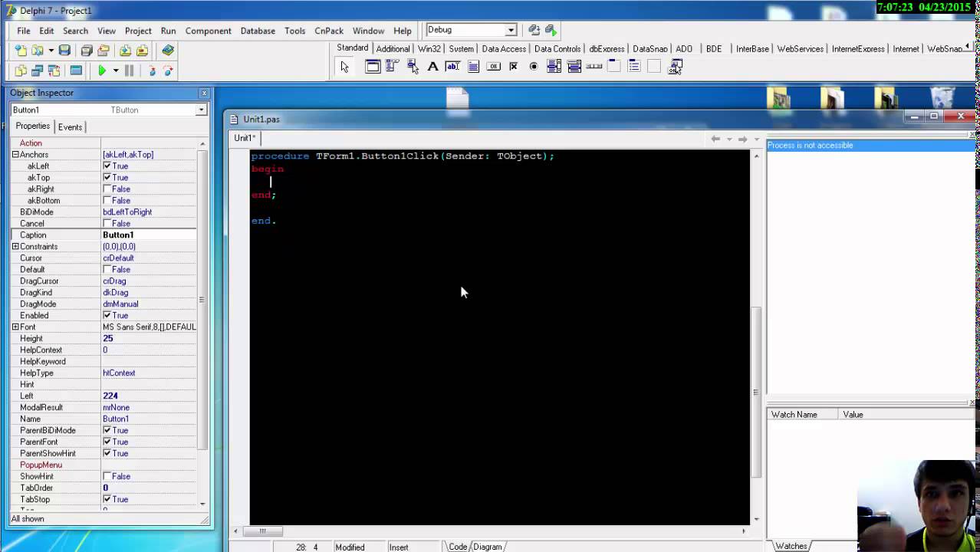Image resolution: width=980 pixels, height=552 pixels.
Task: Open the Button1 TButton object selector dropdown
Action: [201, 110]
